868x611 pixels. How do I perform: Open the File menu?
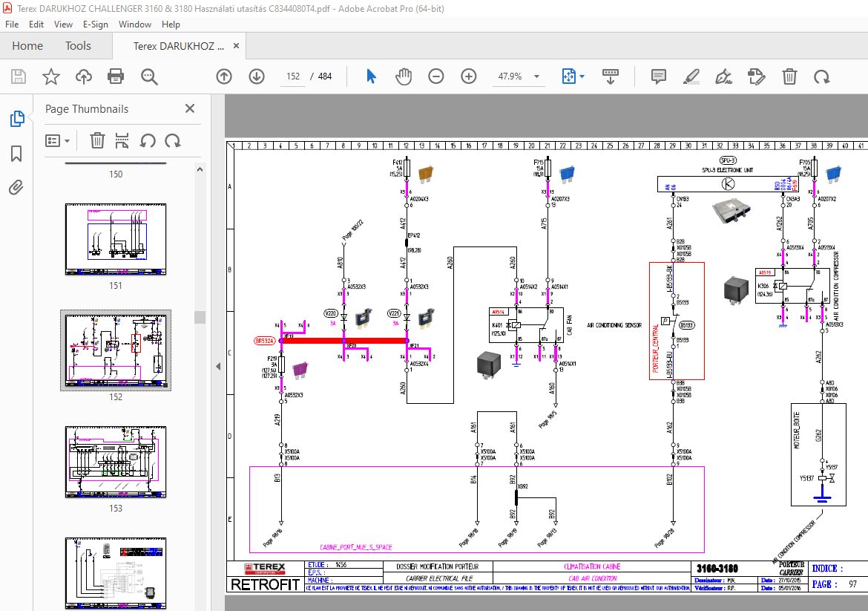12,24
